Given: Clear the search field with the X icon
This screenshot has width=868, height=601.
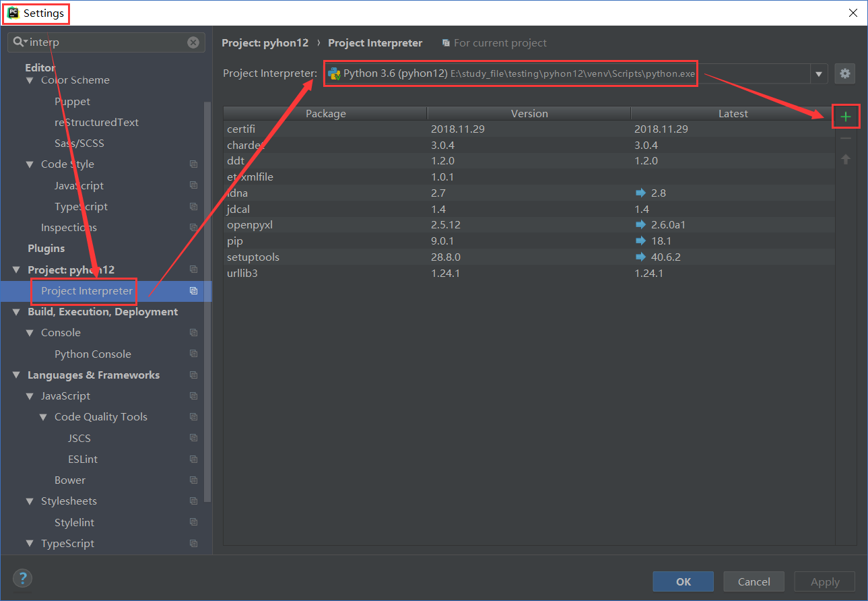Looking at the screenshot, I should tap(193, 42).
